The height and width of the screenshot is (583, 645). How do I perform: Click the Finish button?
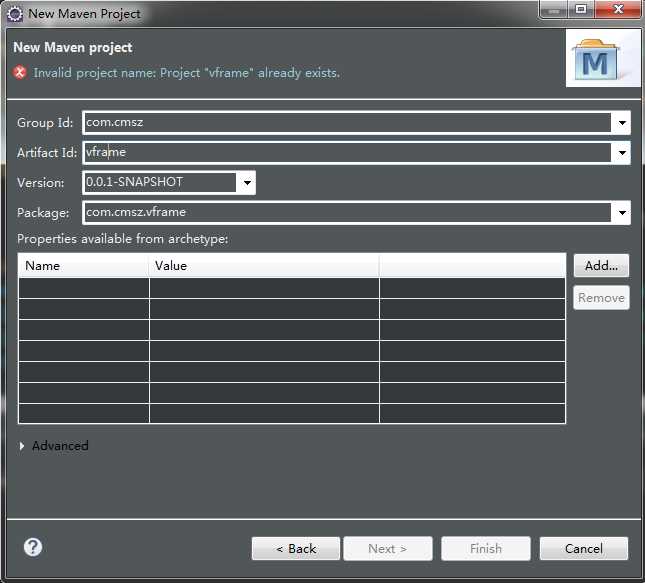(x=486, y=548)
